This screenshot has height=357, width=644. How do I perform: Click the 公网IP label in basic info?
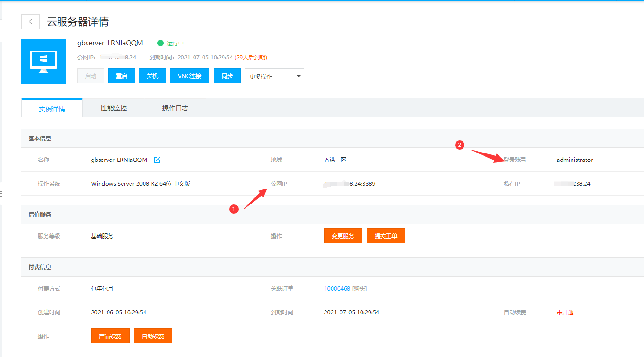(x=279, y=184)
